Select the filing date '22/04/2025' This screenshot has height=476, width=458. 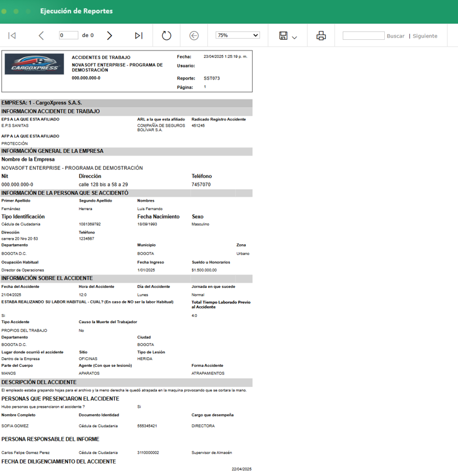pos(242,469)
